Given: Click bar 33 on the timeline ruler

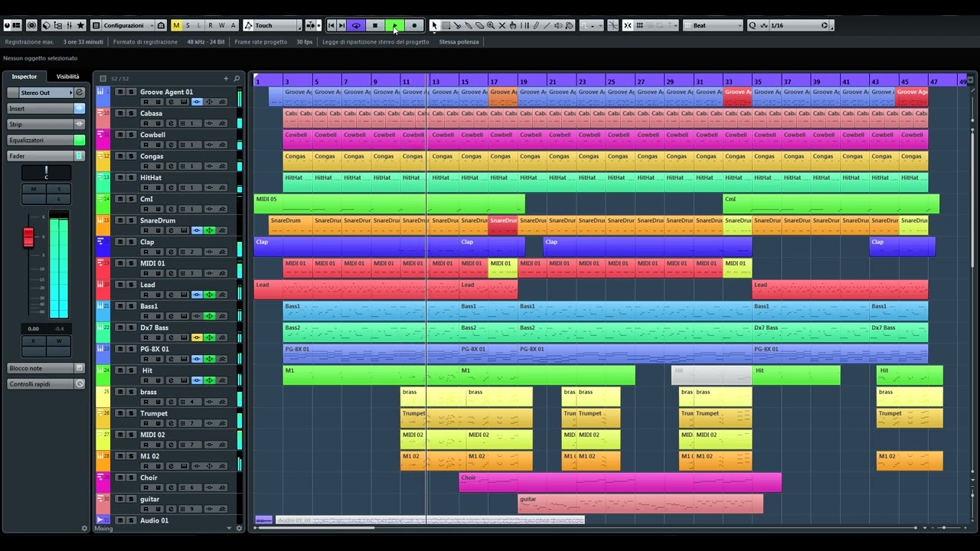Looking at the screenshot, I should click(728, 81).
